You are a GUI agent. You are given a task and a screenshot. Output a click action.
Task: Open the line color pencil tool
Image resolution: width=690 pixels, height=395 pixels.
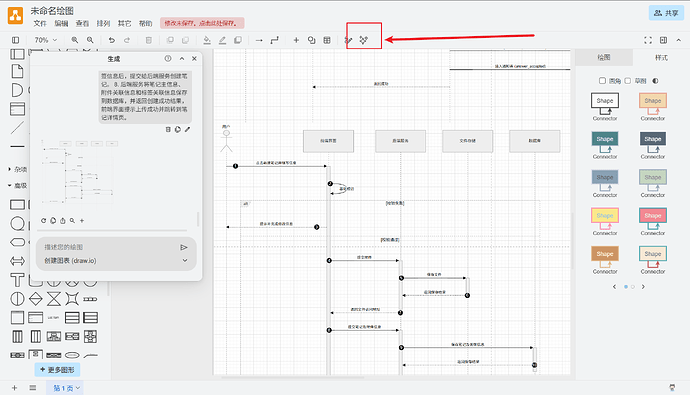pos(222,40)
